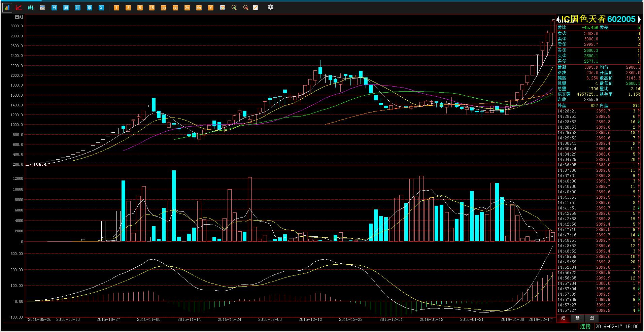Click the 昨收 value 2859.9
644x332 pixels.
point(591,100)
